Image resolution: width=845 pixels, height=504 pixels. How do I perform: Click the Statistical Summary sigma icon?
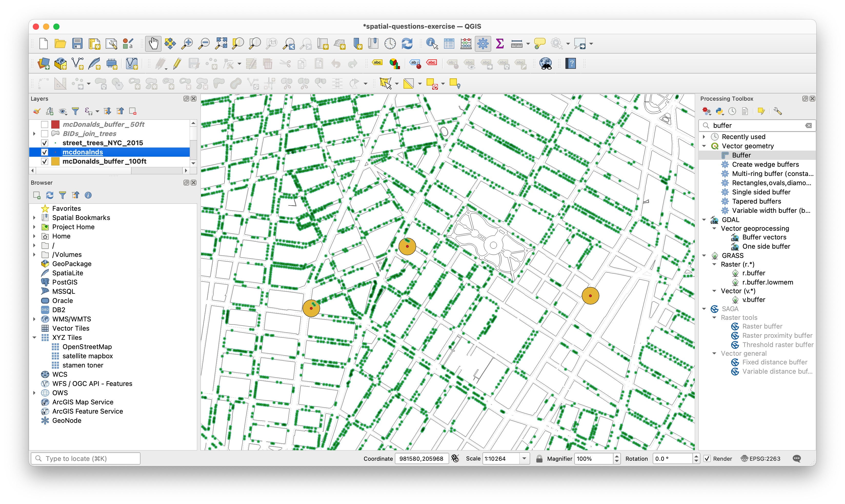pyautogui.click(x=500, y=44)
